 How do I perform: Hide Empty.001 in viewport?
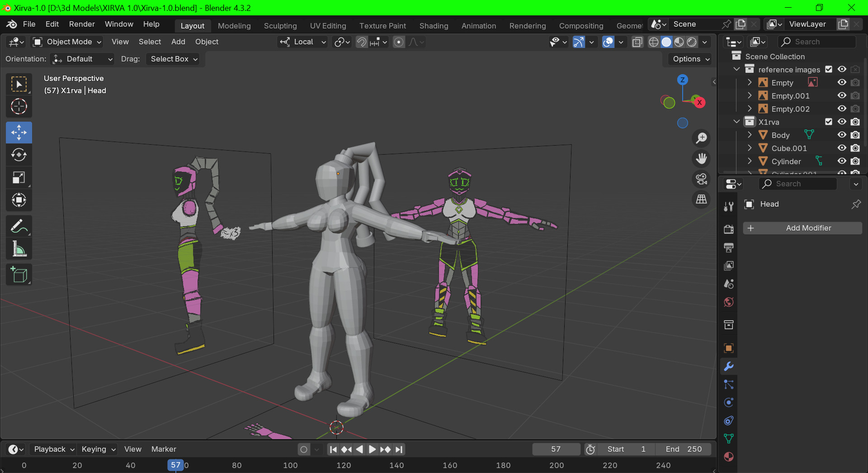click(842, 95)
